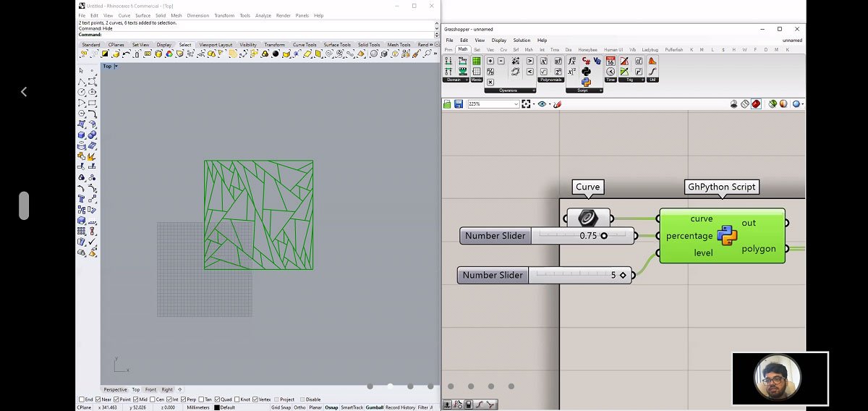Click the Curve parameter component icon

coord(587,218)
